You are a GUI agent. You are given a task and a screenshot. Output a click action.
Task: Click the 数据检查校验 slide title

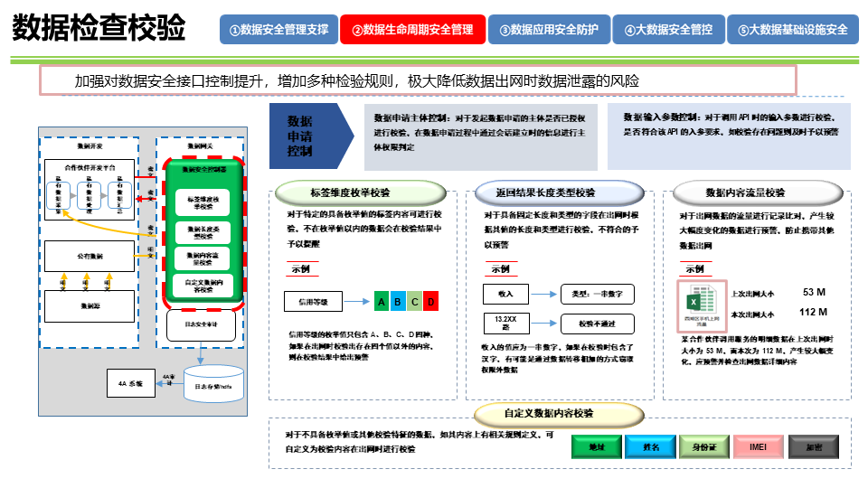click(99, 28)
